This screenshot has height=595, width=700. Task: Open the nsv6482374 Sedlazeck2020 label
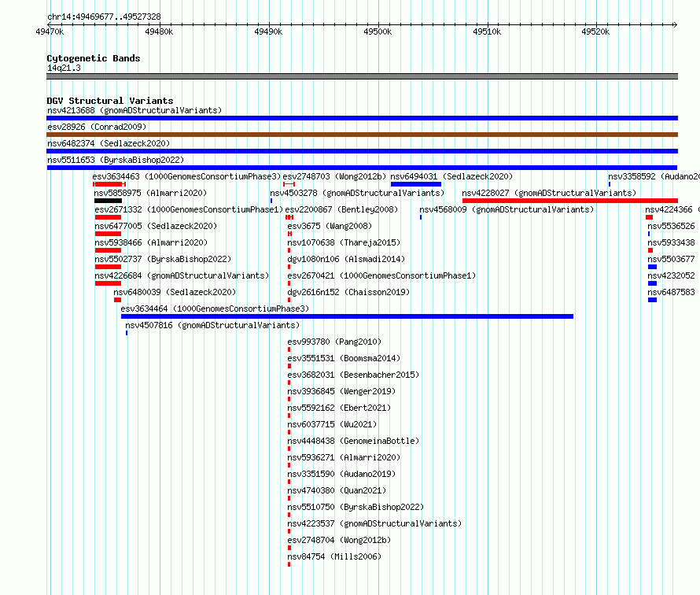[109, 143]
